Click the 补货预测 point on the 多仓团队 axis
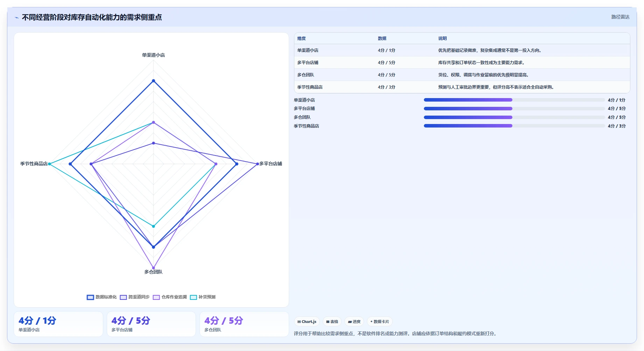 pyautogui.click(x=153, y=226)
